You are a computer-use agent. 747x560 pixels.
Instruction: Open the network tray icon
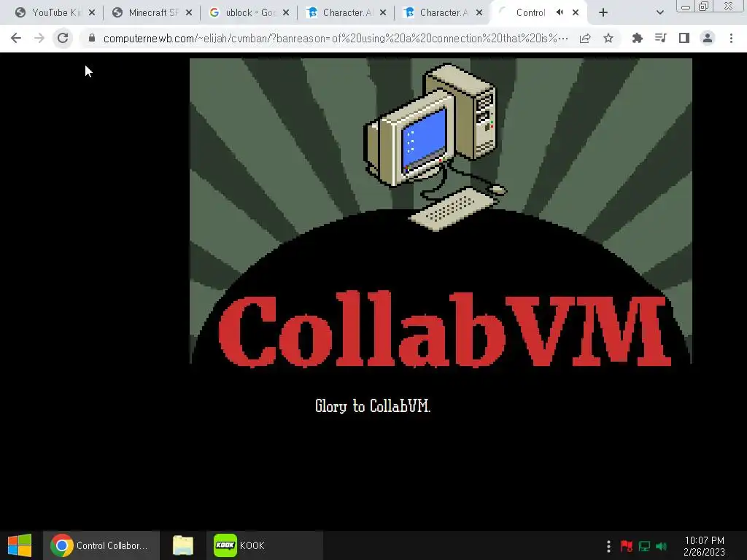click(644, 545)
